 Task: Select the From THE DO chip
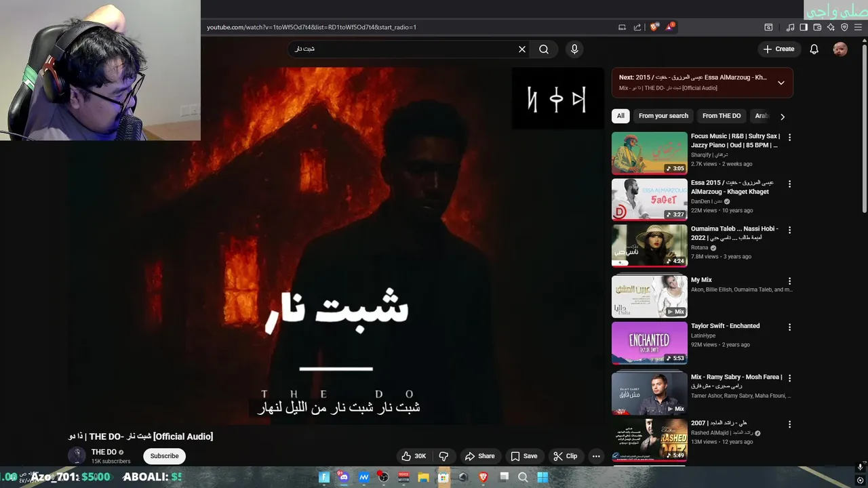point(722,116)
